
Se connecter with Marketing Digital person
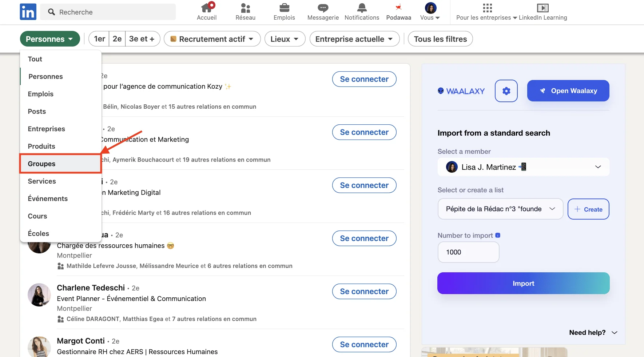pos(364,185)
